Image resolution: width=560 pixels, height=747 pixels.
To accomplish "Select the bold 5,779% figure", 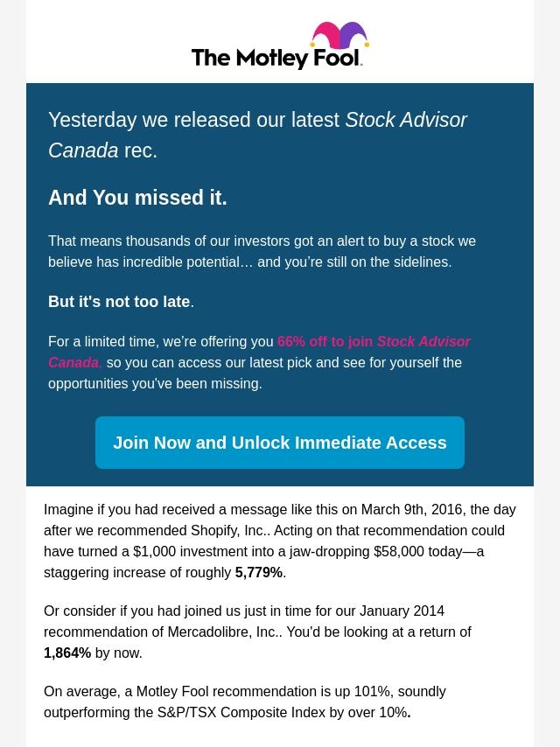I will click(x=259, y=572).
